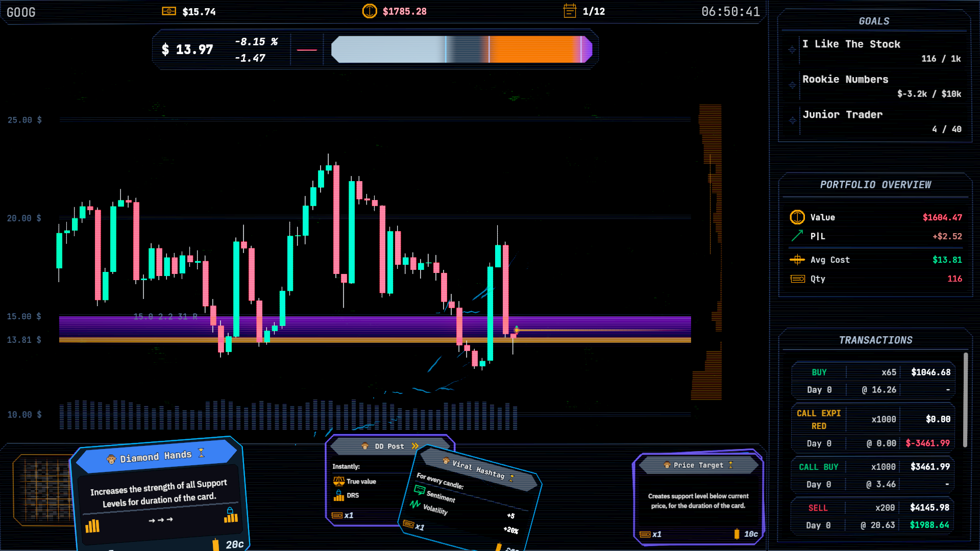Click the ticket icon next to Qty
The image size is (980, 551).
point(797,279)
